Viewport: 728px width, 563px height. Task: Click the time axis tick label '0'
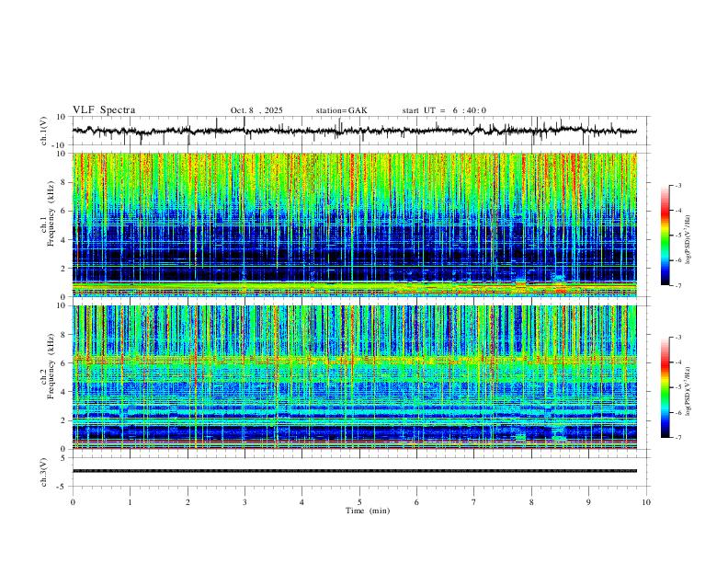(73, 502)
